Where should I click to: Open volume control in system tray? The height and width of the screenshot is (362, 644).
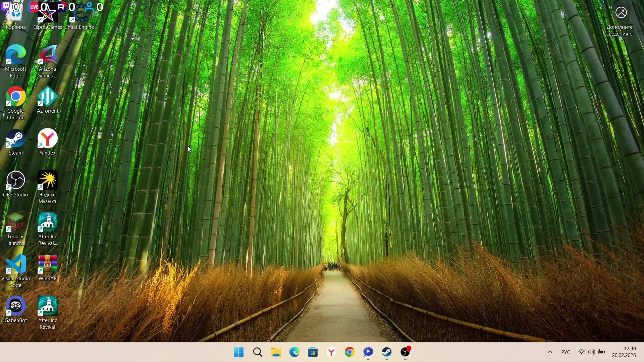(592, 352)
